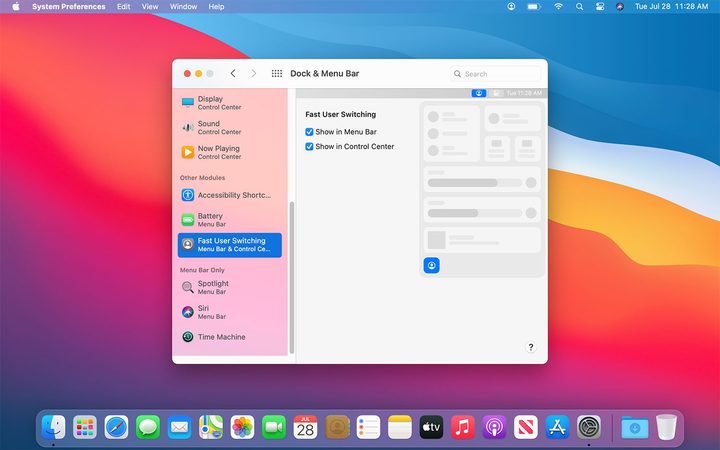Click the user icon in menu bar preview

[x=479, y=93]
